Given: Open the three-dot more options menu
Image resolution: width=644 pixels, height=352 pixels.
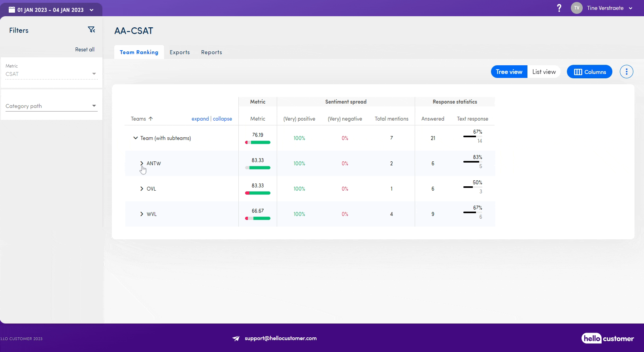Looking at the screenshot, I should (626, 72).
